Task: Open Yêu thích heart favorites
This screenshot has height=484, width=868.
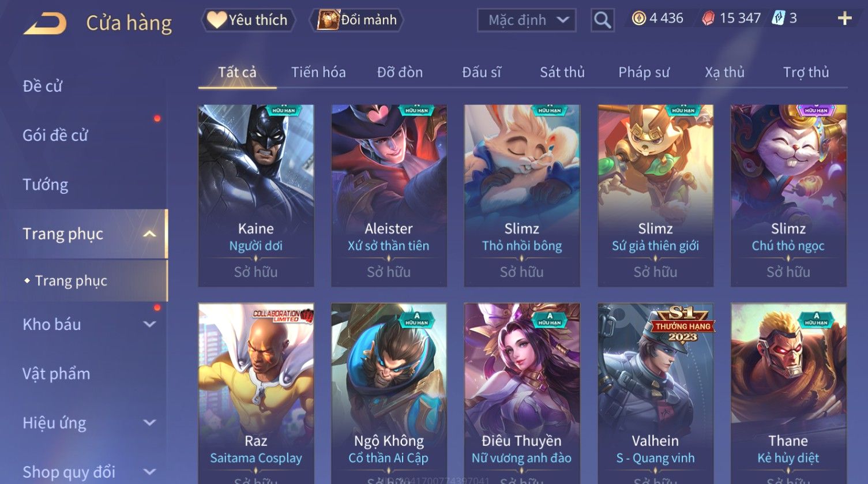Action: tap(248, 20)
